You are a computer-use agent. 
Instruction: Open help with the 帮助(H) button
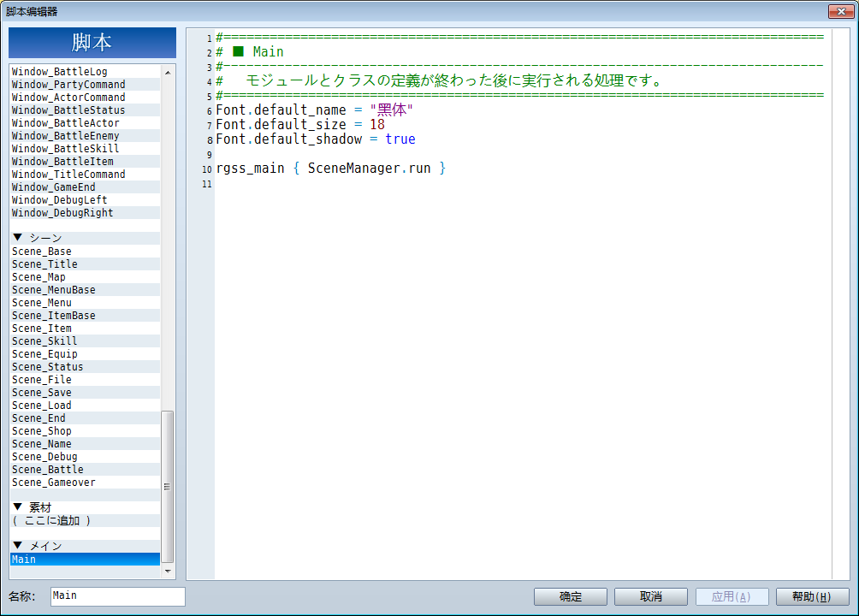(x=812, y=596)
